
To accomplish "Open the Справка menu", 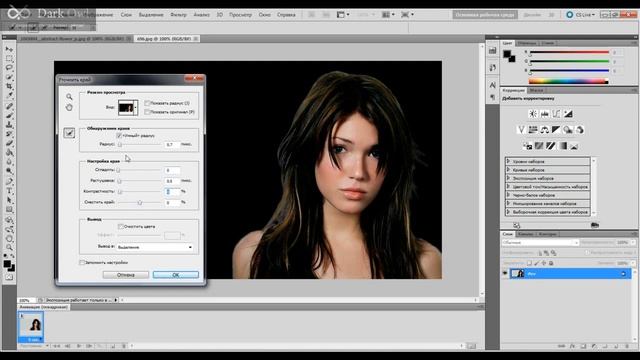I will [x=286, y=15].
